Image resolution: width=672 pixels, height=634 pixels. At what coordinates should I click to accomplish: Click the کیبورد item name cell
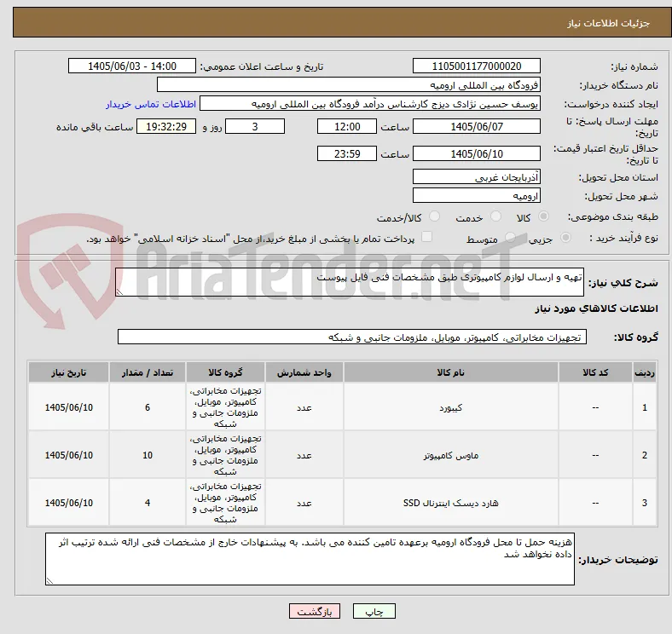point(451,407)
